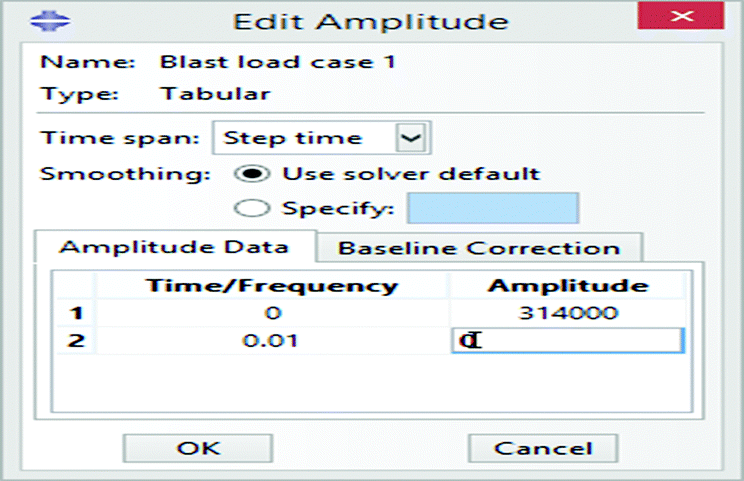The width and height of the screenshot is (744, 481).
Task: Switch to the Baseline Correction tab
Action: [x=478, y=248]
